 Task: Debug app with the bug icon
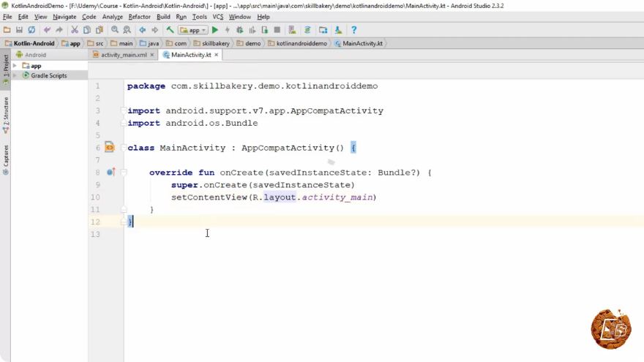(240, 30)
